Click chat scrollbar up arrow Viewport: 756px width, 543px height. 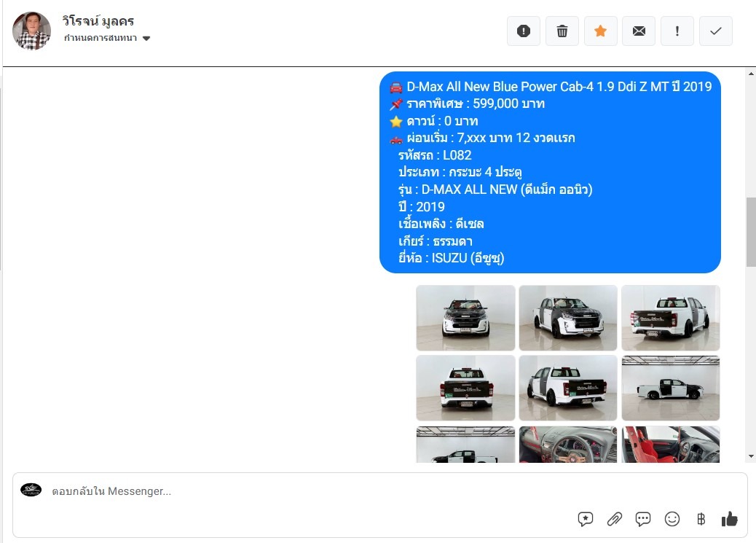(751, 74)
